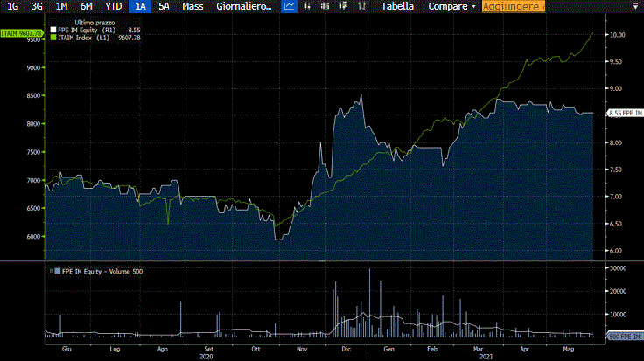Switch to the bar chart type icon
The height and width of the screenshot is (361, 644).
click(307, 6)
